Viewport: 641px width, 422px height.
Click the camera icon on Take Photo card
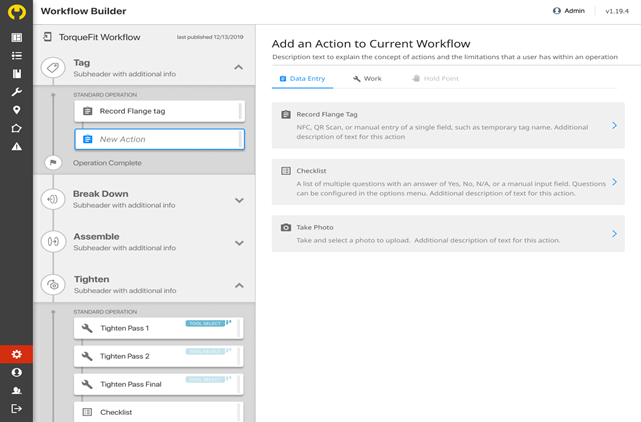tap(286, 227)
